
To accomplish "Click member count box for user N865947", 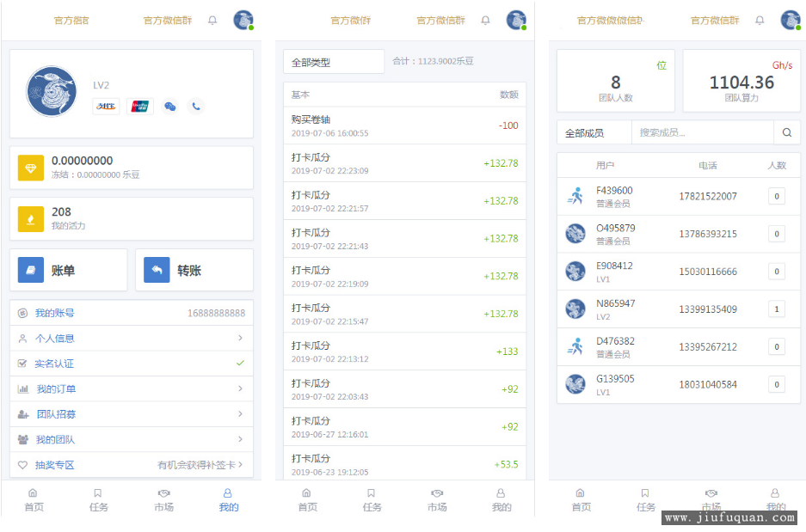I will click(776, 309).
